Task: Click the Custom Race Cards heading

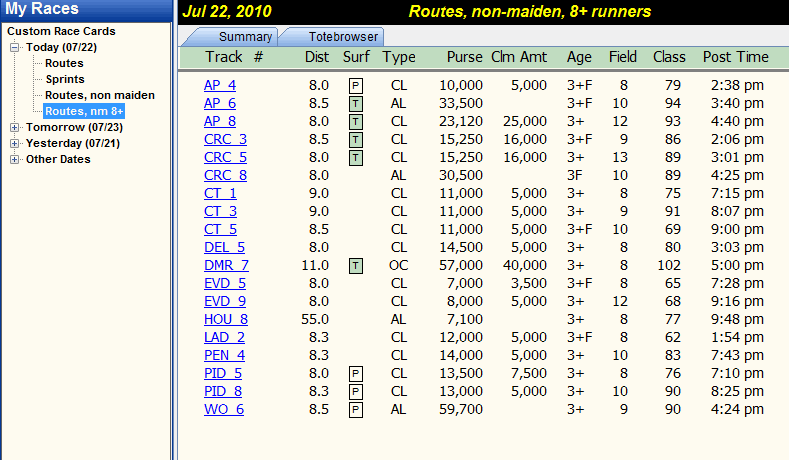Action: (x=61, y=31)
